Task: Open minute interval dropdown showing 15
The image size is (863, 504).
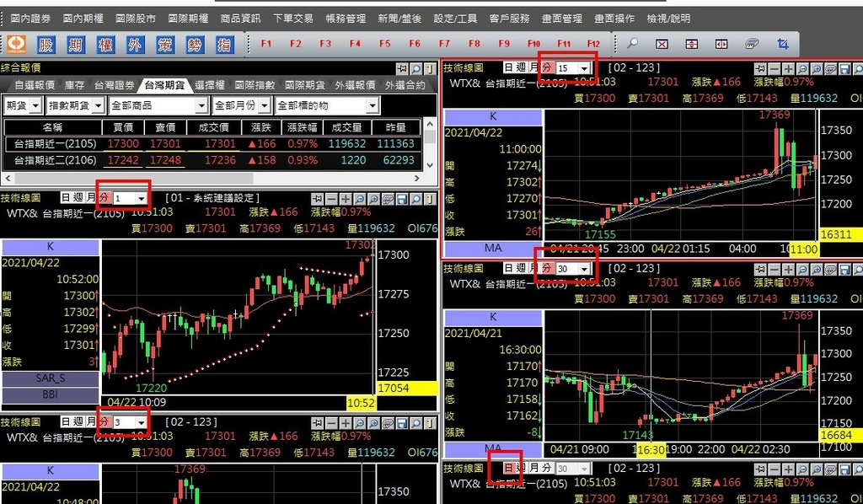Action: point(584,68)
